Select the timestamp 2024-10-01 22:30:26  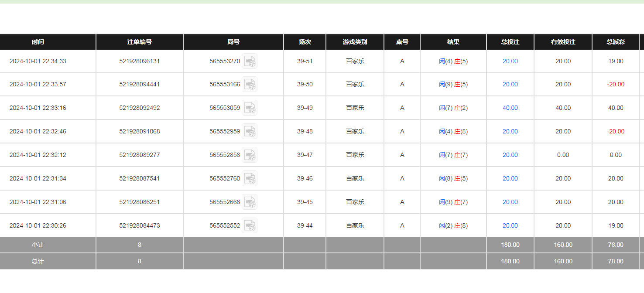(38, 226)
